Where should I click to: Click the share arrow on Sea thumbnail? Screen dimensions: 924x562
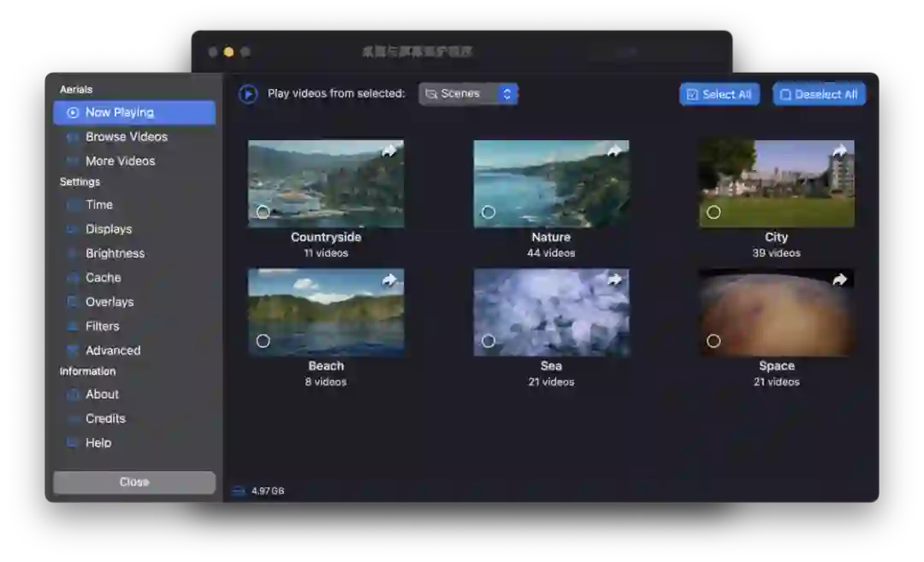pyautogui.click(x=614, y=279)
